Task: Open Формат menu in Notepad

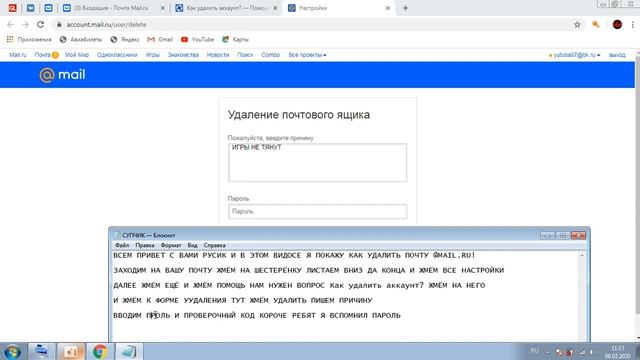Action: pyautogui.click(x=171, y=245)
